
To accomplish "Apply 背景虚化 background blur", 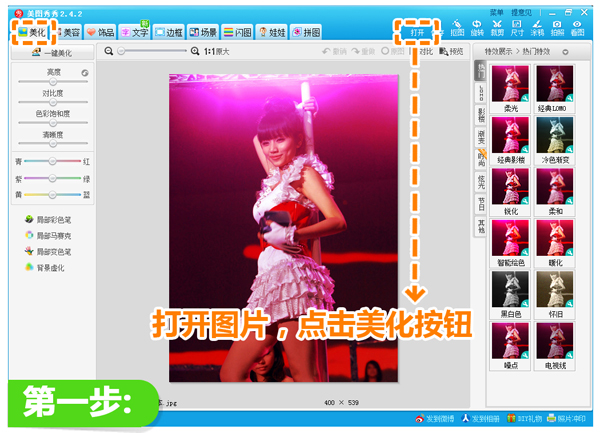I will coord(52,267).
